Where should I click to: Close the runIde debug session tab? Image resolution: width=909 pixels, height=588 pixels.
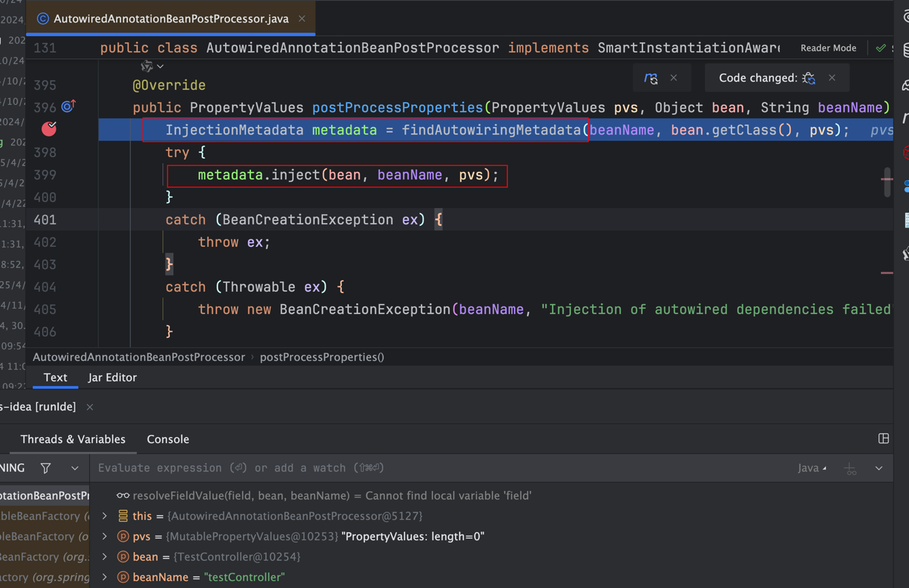pos(90,407)
